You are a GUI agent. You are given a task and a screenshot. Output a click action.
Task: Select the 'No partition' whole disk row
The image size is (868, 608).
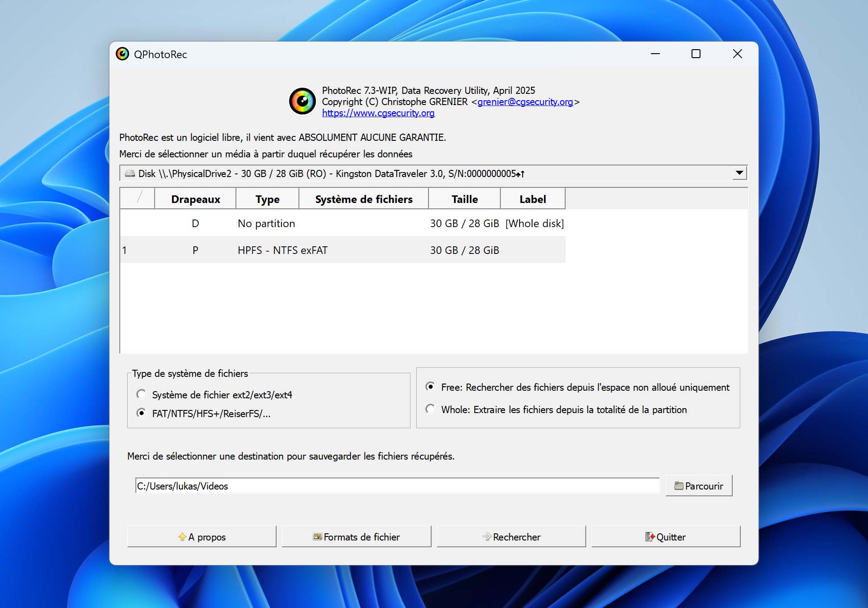pos(343,223)
